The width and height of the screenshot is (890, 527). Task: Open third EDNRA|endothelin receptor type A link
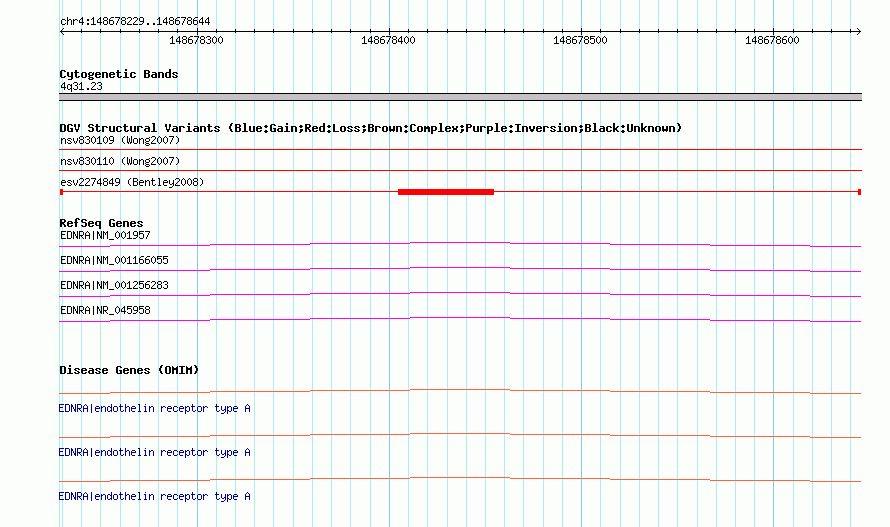(x=154, y=496)
